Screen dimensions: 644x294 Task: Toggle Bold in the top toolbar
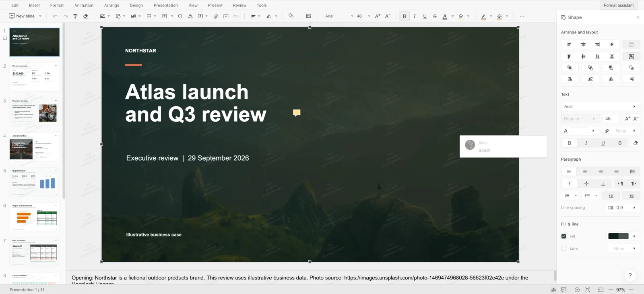405,16
